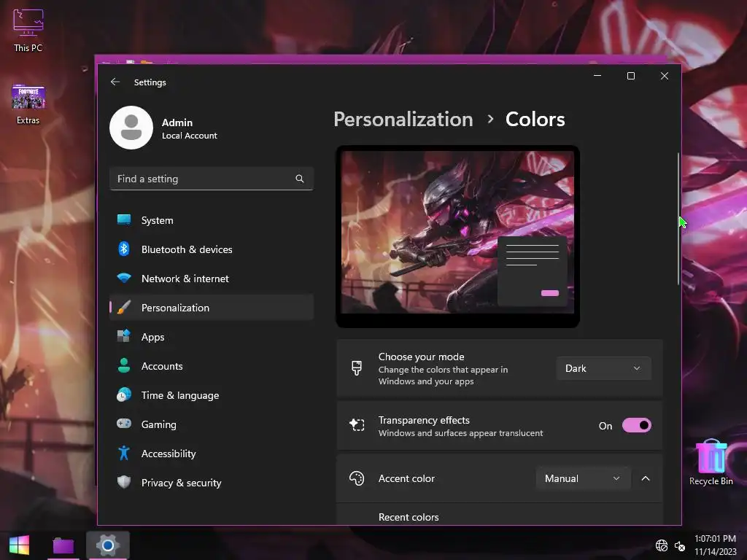Click the Network wifi icon in sidebar
Image resolution: width=747 pixels, height=560 pixels.
(124, 278)
